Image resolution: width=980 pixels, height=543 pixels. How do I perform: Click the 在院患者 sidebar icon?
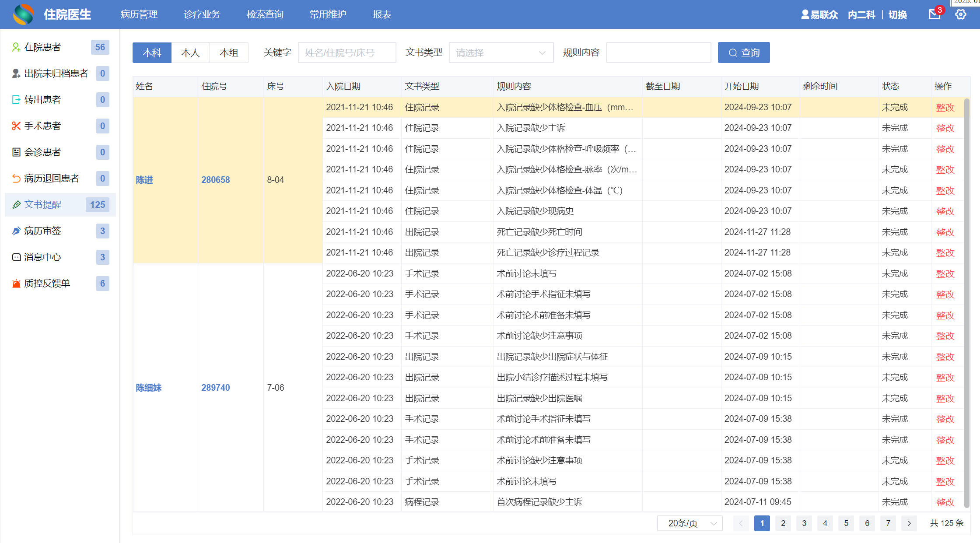pos(16,47)
